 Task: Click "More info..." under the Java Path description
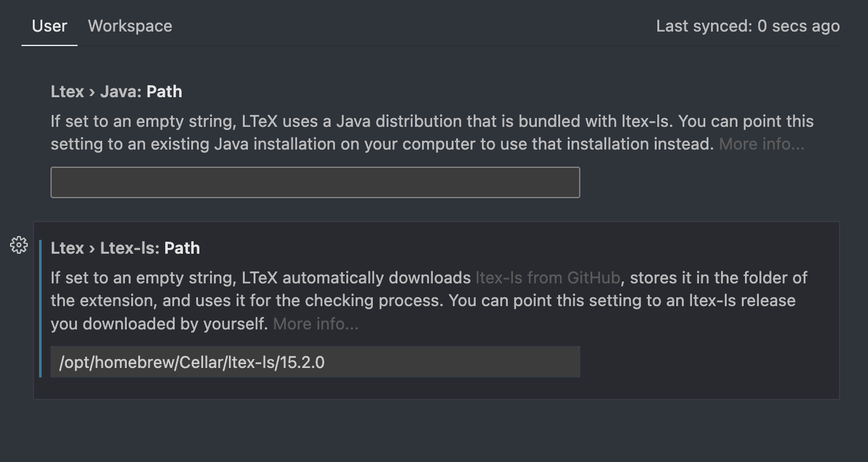click(x=760, y=143)
